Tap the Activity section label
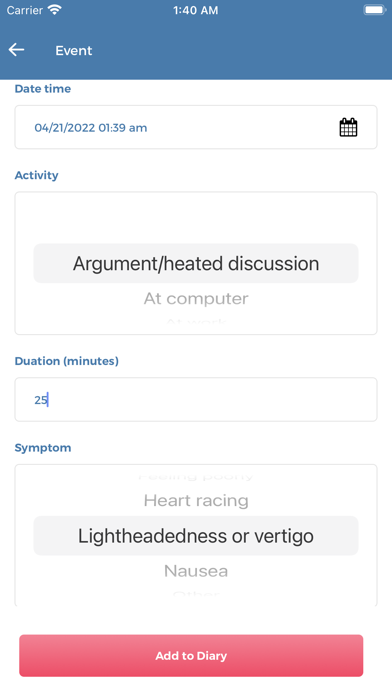The height and width of the screenshot is (696, 392). 36,175
